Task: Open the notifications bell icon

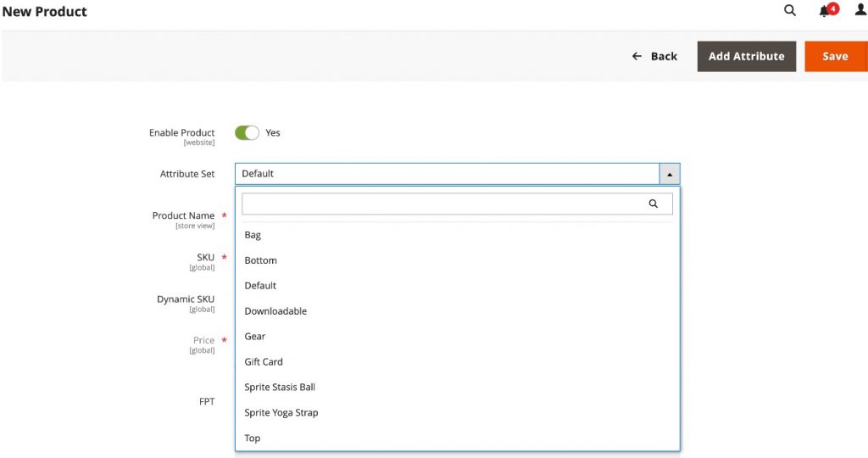Action: point(825,11)
